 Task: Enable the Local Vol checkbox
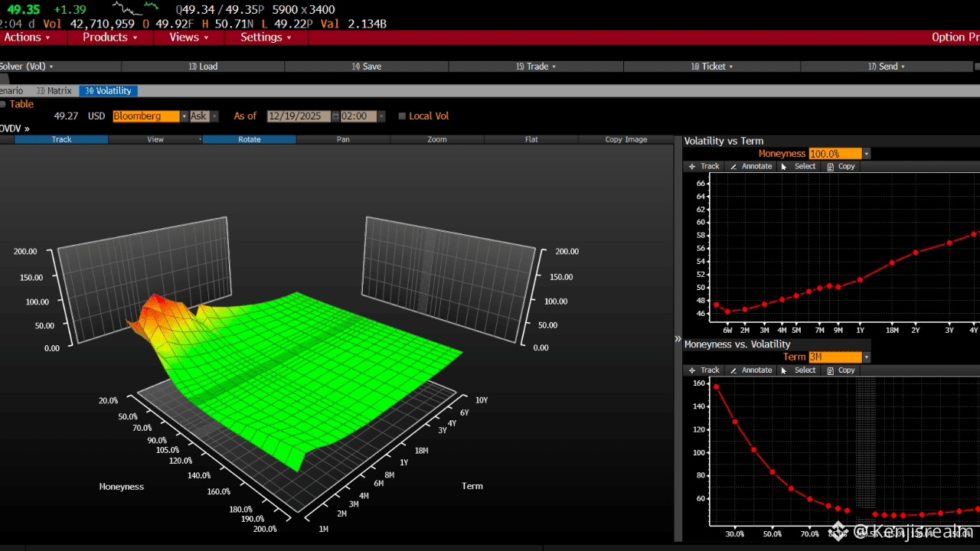(x=402, y=116)
